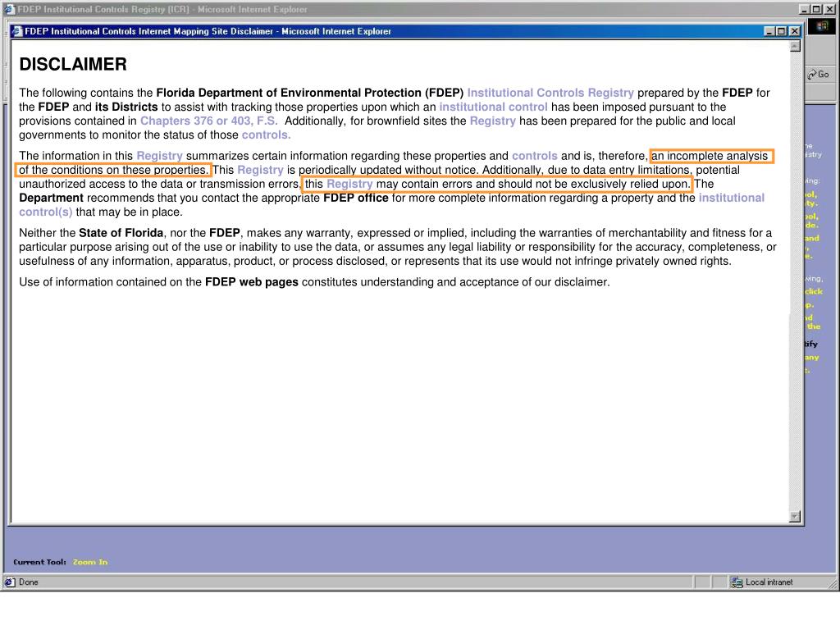
Task: Minimize the ICR Registry back window
Action: (805, 9)
